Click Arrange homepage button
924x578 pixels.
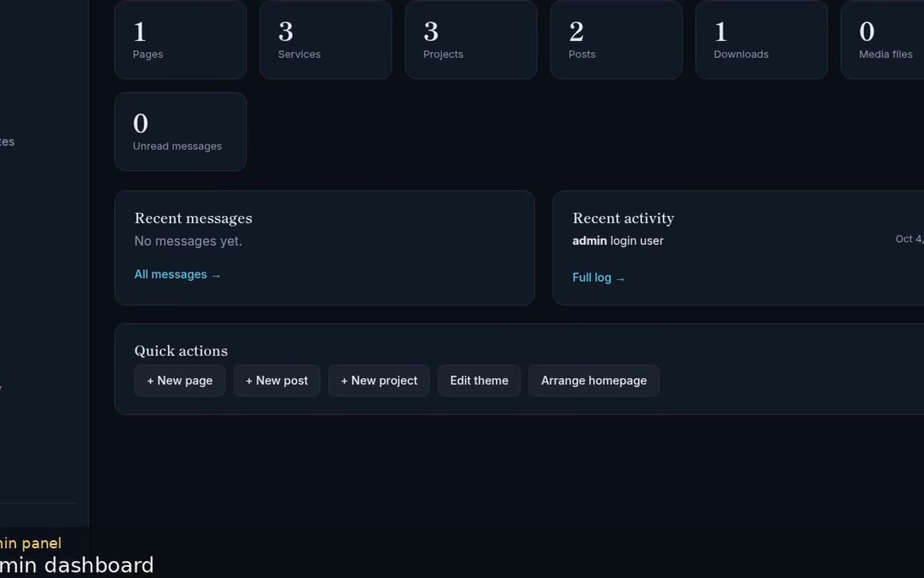coord(594,380)
